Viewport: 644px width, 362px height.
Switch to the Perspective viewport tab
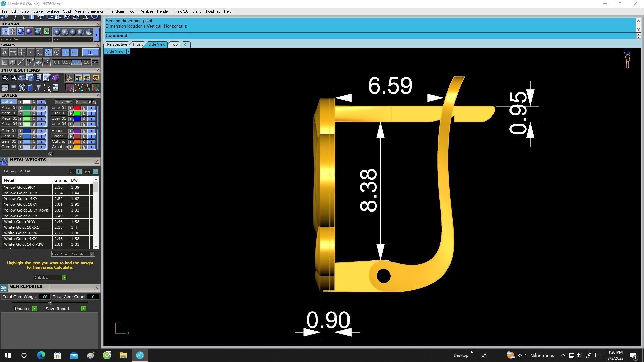[x=117, y=44]
